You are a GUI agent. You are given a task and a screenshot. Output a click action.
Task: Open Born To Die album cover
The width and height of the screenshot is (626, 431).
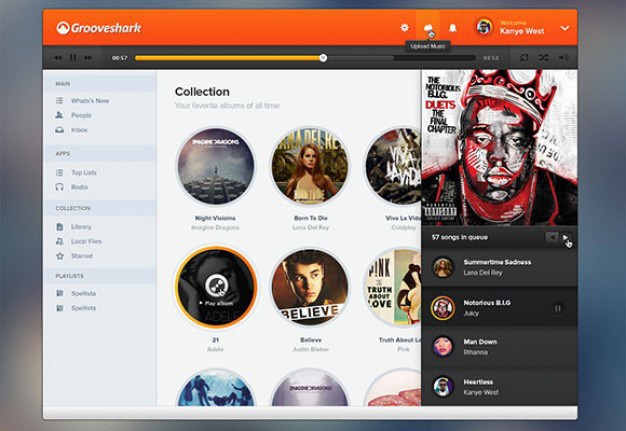pos(311,166)
